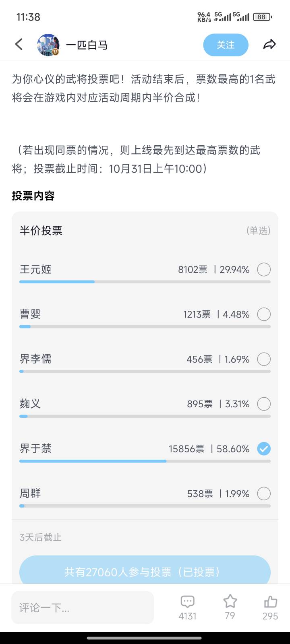Open the share arrow icon

click(x=269, y=45)
